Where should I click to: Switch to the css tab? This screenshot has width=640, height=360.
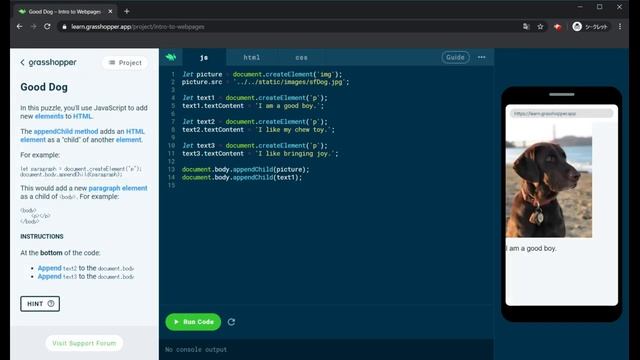[x=301, y=58]
